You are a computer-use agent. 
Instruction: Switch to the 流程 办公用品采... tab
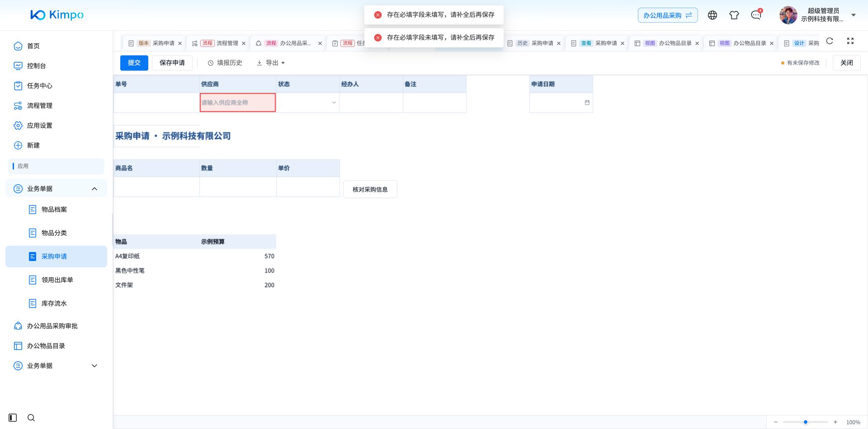click(288, 43)
